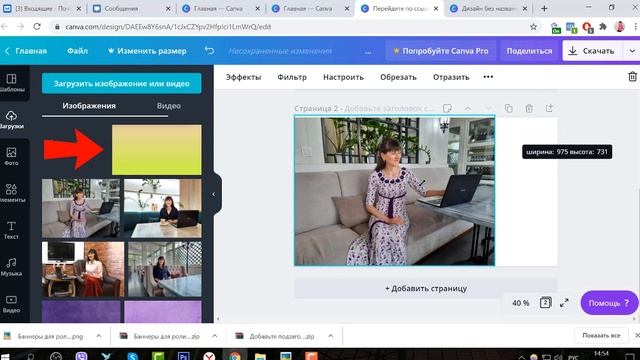
Task: Switch to Сообщения browser tab
Action: pyautogui.click(x=132, y=9)
